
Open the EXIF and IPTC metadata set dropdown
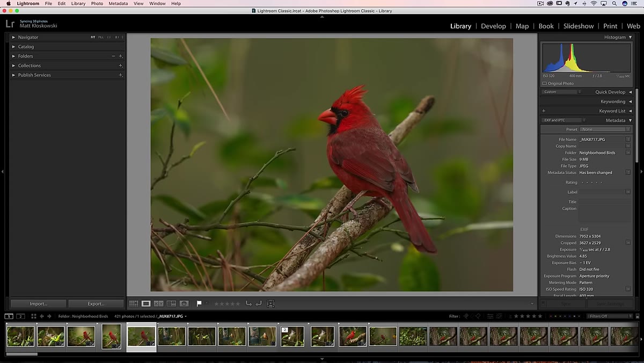tap(564, 120)
